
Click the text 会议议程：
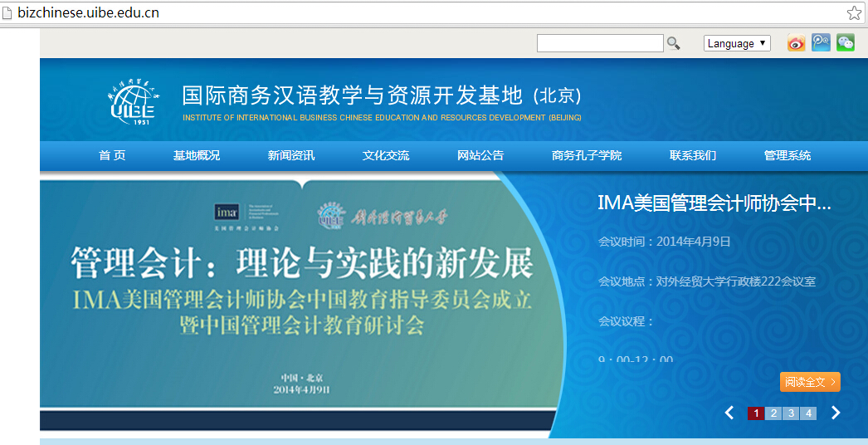(626, 321)
